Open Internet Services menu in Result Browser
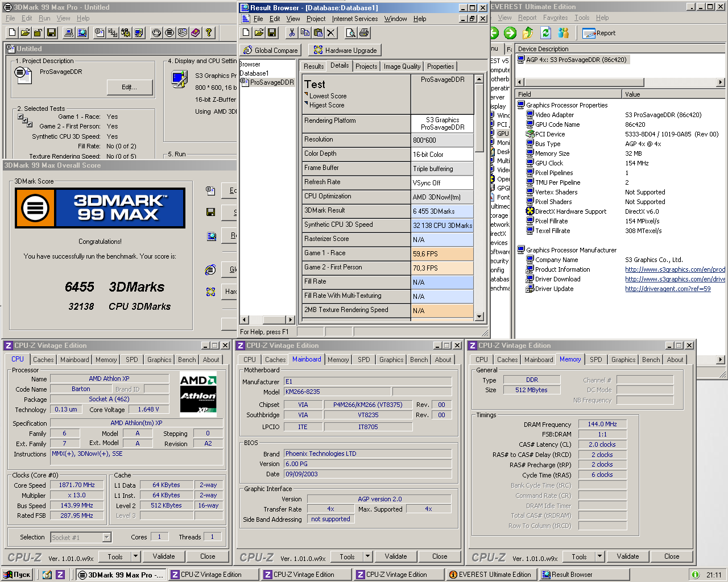728x582 pixels. point(355,19)
